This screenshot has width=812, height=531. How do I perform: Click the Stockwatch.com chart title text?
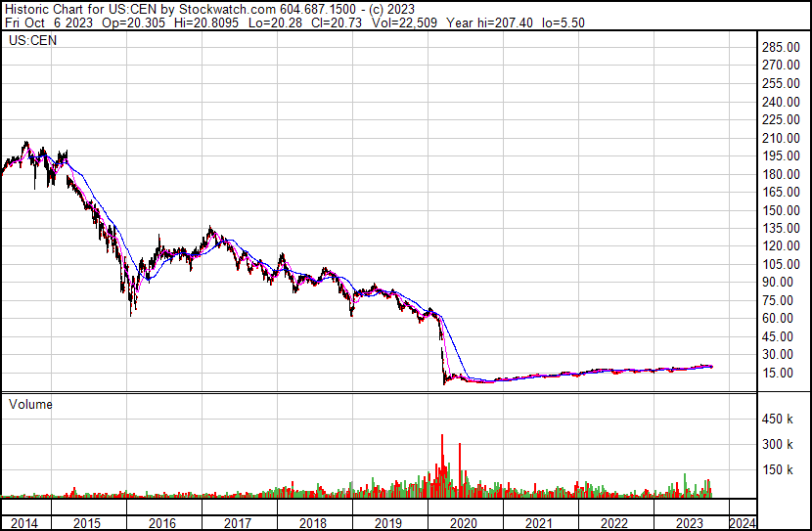(x=227, y=10)
